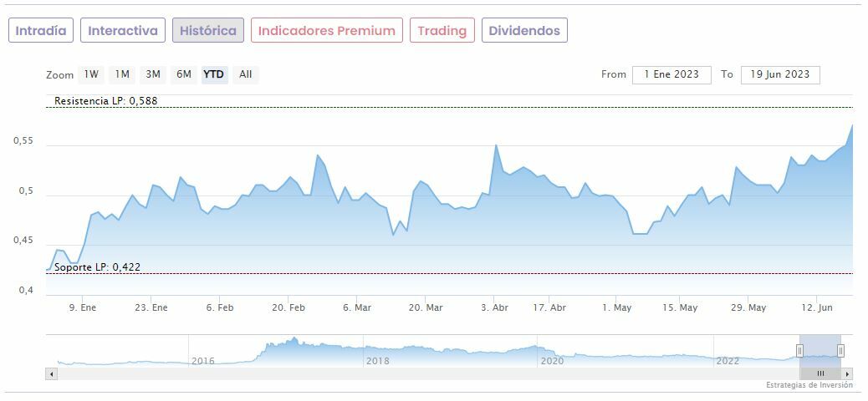868x401 pixels.
Task: Open Indicadores Premium section
Action: coord(326,31)
